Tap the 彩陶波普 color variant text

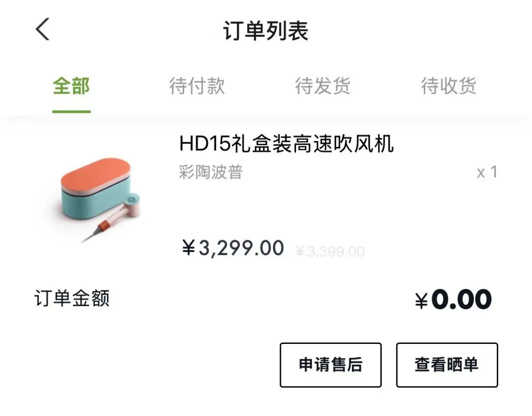tap(211, 172)
